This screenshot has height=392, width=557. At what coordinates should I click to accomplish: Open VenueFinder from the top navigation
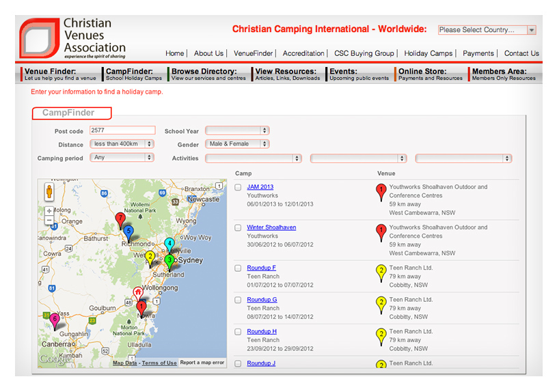click(x=253, y=53)
